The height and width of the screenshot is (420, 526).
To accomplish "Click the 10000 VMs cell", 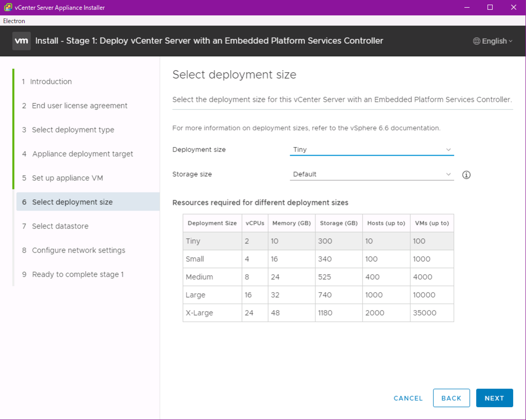I will click(x=432, y=295).
